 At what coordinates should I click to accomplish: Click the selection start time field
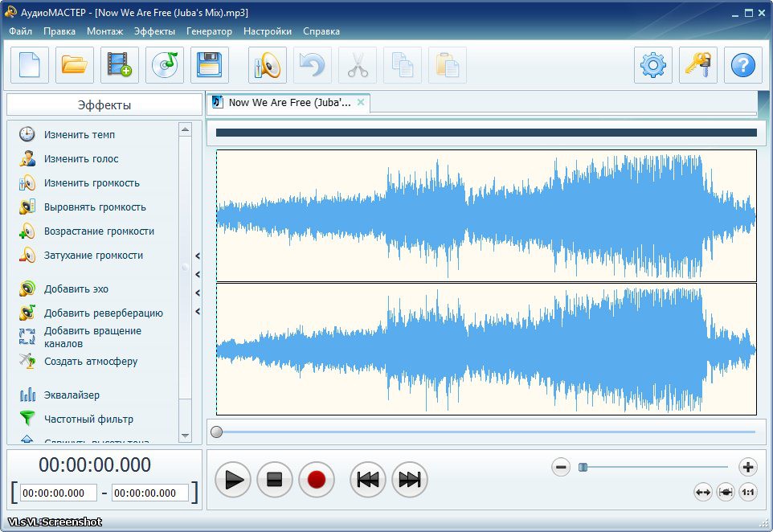58,493
